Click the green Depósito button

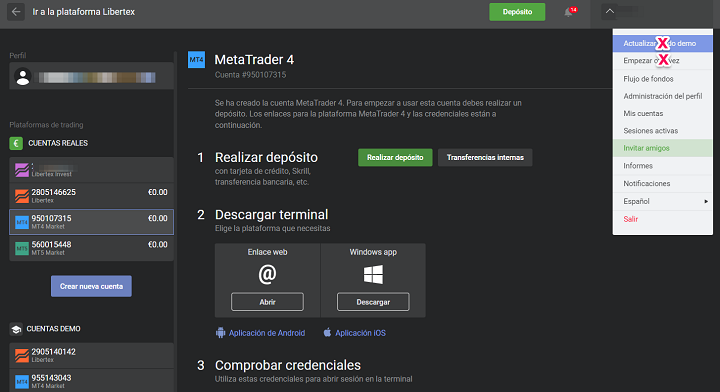coord(517,12)
